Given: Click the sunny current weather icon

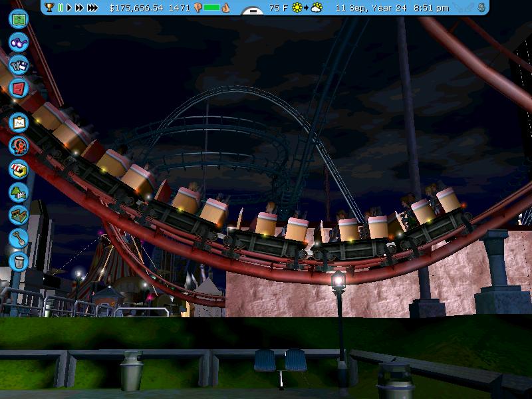Looking at the screenshot, I should pyautogui.click(x=297, y=7).
